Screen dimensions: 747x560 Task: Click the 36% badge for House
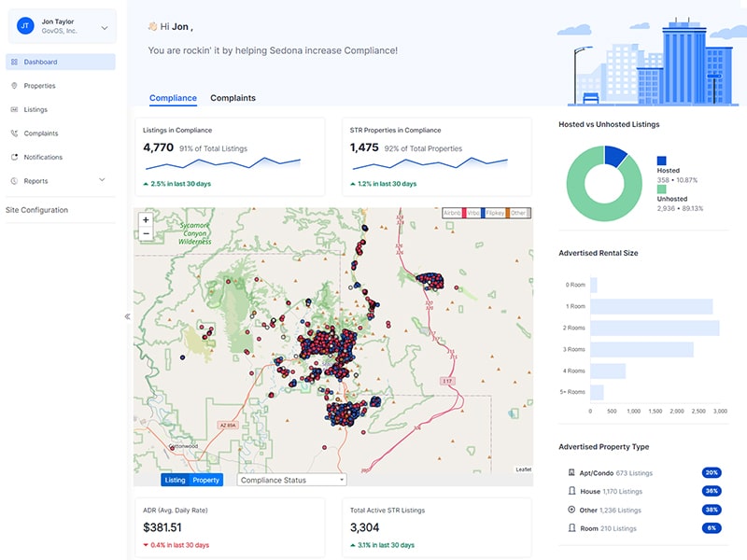[712, 491]
